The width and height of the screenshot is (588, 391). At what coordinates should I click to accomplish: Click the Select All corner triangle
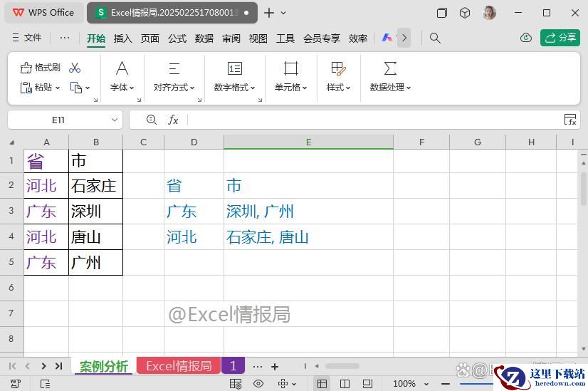pyautogui.click(x=12, y=142)
